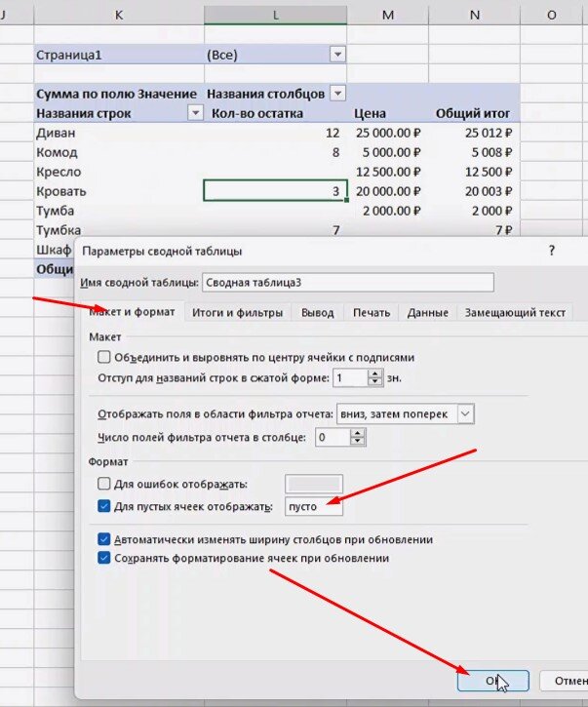Image resolution: width=588 pixels, height=707 pixels.
Task: Select column M header
Action: click(388, 15)
